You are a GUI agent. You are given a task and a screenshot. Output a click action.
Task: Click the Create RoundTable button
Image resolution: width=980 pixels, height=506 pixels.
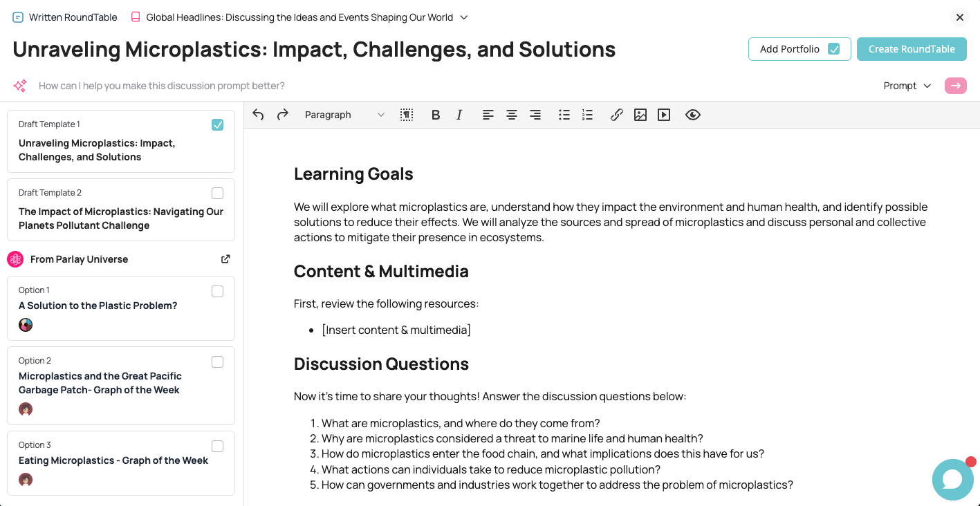point(912,49)
